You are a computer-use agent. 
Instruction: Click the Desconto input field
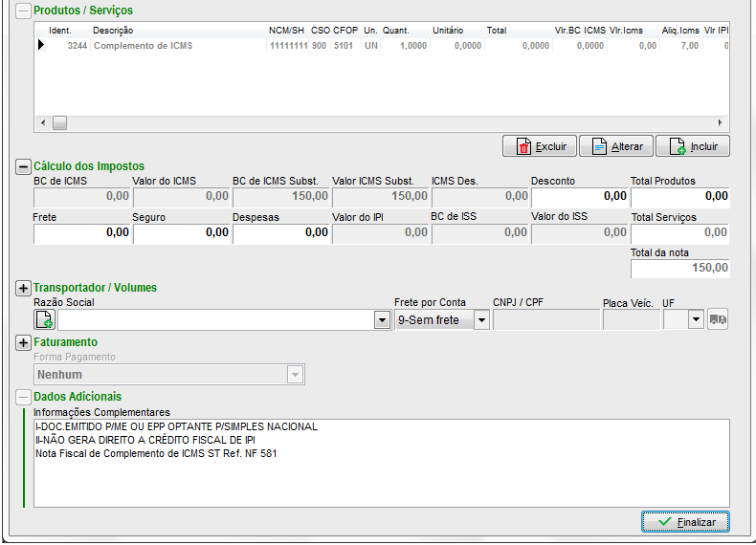coord(578,196)
